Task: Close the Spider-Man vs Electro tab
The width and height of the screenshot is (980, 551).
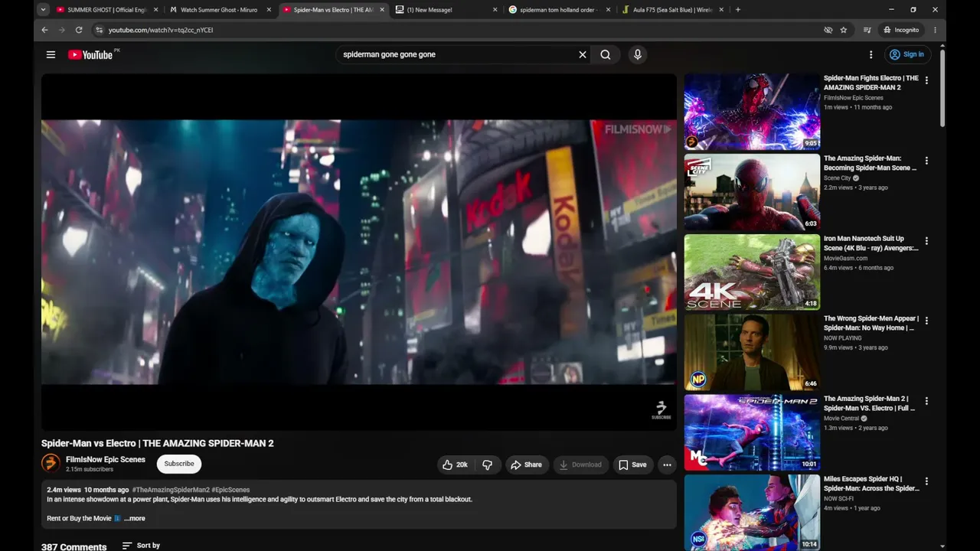Action: point(382,10)
